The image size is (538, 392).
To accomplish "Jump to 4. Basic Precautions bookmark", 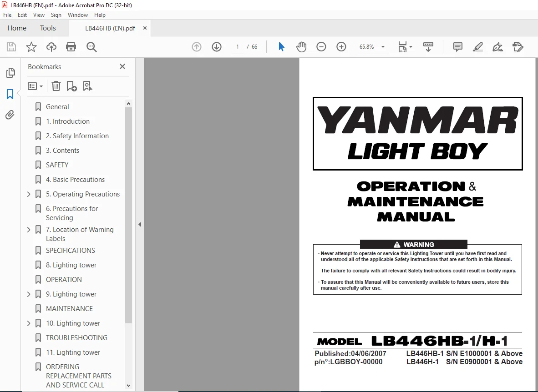I will tap(75, 180).
